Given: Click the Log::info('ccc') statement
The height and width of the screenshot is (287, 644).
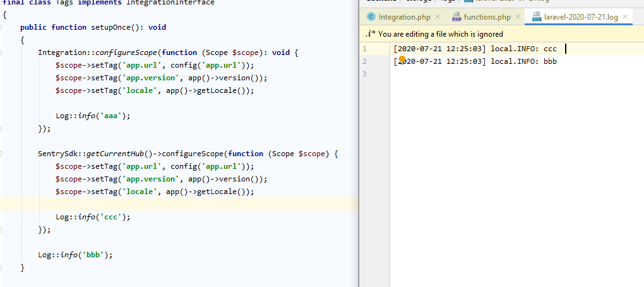Looking at the screenshot, I should click(93, 217).
